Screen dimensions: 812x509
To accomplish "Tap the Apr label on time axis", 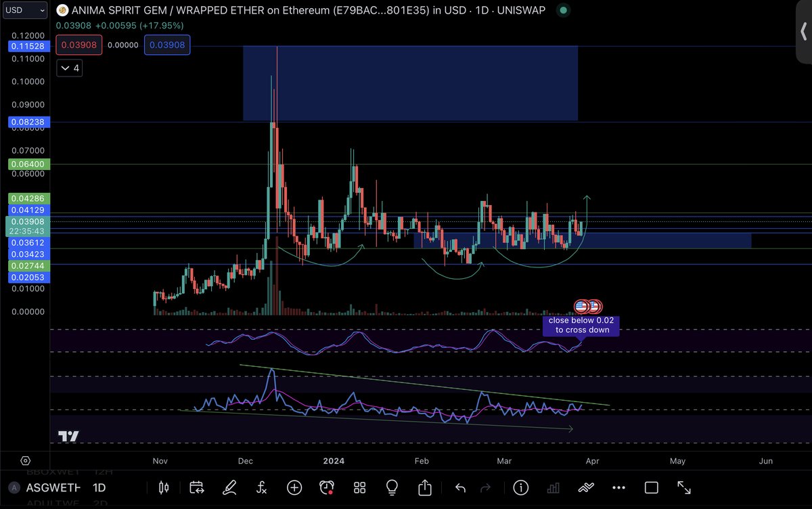I will (592, 461).
